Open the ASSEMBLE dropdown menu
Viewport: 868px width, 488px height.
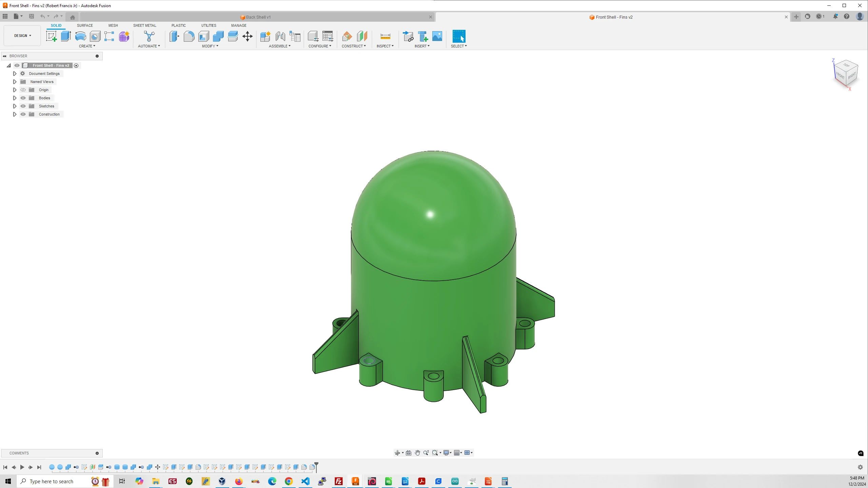tap(280, 46)
